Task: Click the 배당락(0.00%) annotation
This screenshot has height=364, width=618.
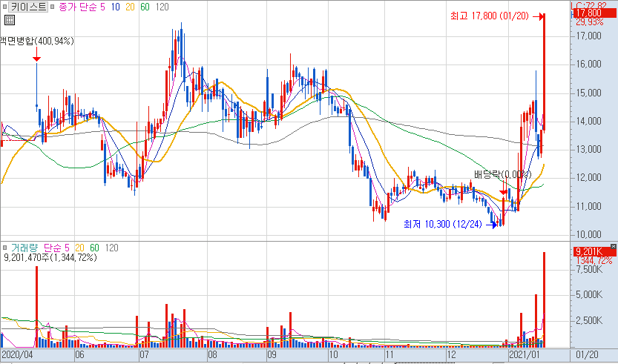Action: [x=502, y=174]
